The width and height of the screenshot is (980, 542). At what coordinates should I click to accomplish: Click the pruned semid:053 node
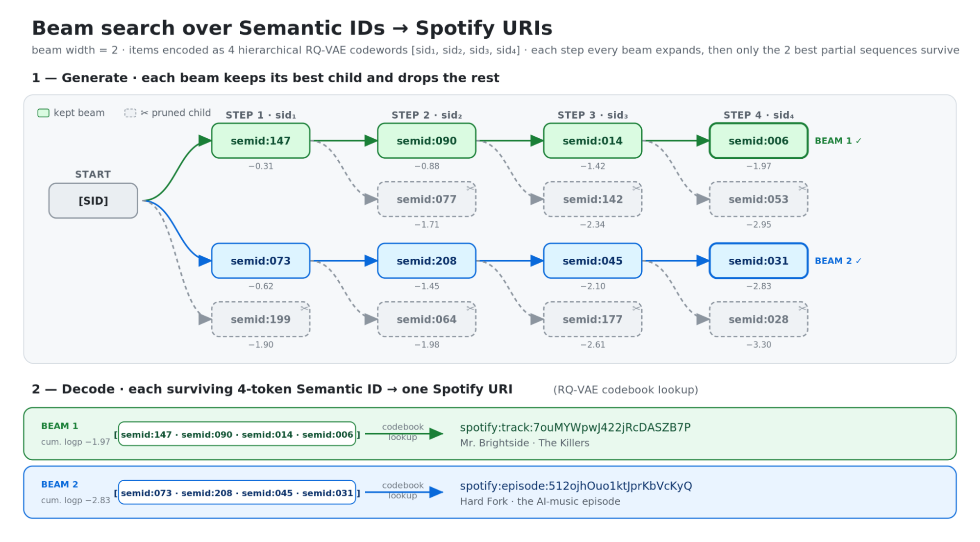pyautogui.click(x=758, y=199)
